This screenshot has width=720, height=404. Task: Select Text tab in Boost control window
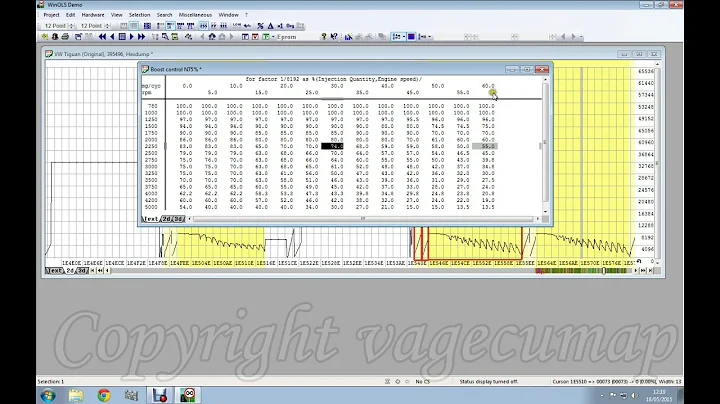pos(150,219)
